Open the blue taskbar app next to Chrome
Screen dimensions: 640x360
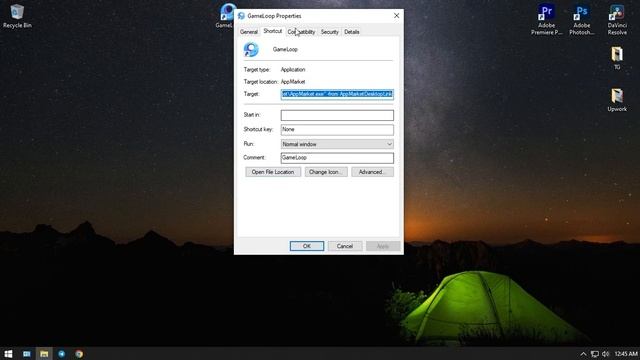point(62,353)
